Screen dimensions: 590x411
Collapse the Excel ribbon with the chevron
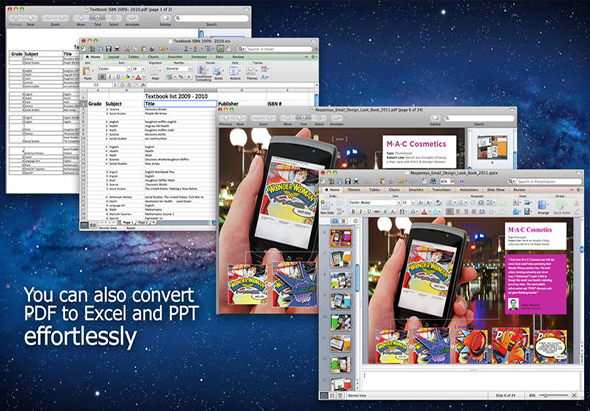pos(306,57)
